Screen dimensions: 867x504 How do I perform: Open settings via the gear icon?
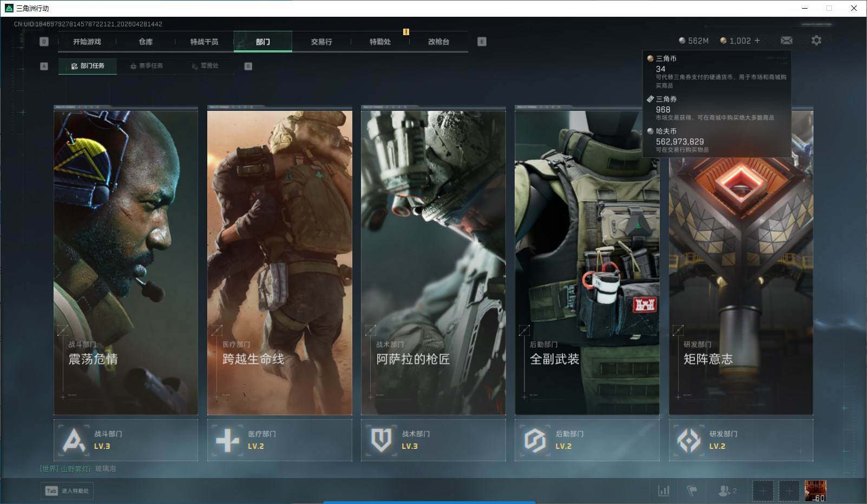pos(816,41)
